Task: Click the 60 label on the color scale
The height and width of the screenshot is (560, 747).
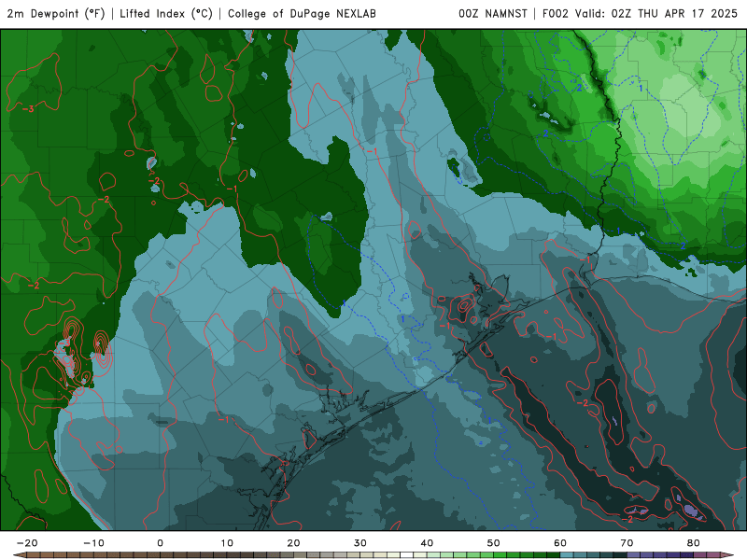Action: tap(560, 543)
